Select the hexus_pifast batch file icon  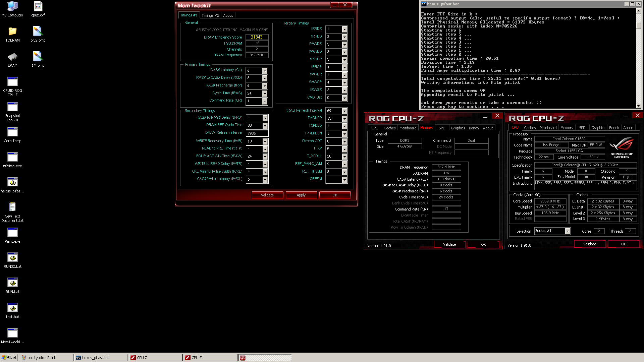(12, 185)
